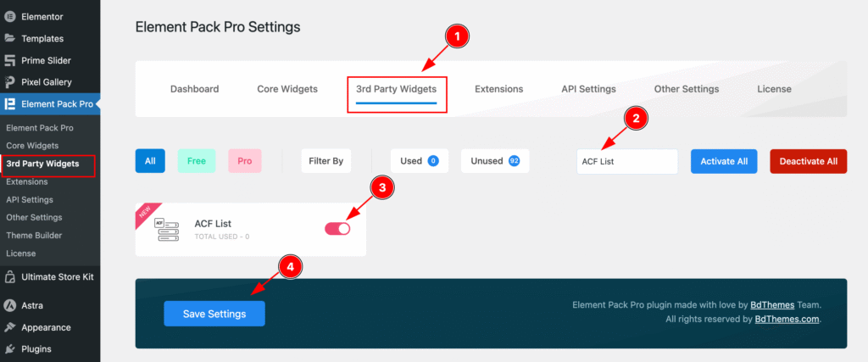Click the Elementor icon in sidebar
This screenshot has width=868, height=362.
9,16
